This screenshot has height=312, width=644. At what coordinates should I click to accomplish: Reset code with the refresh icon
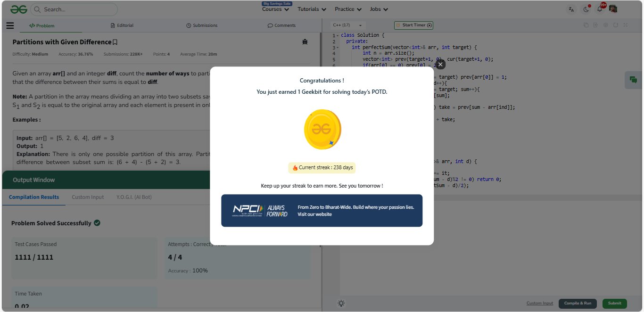point(616,25)
